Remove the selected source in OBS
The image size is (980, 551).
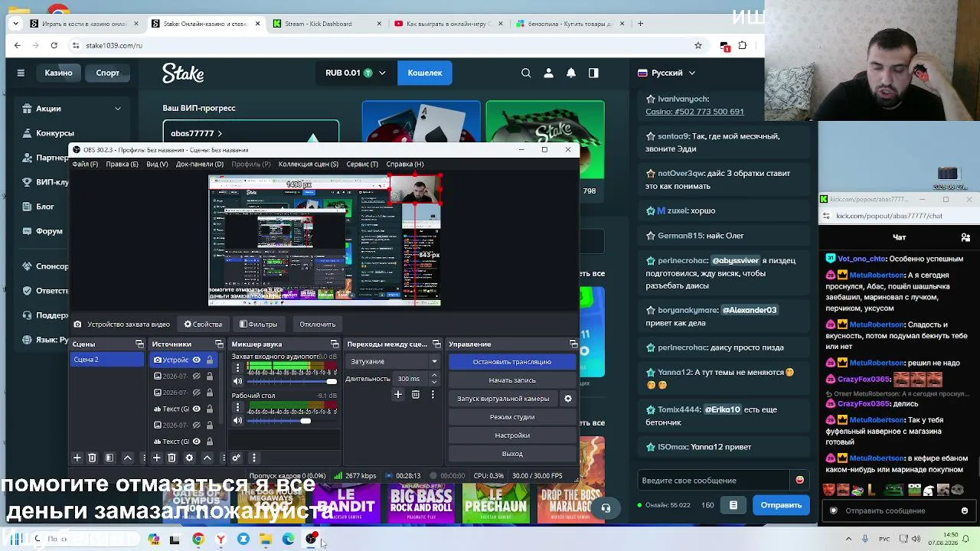pos(171,458)
